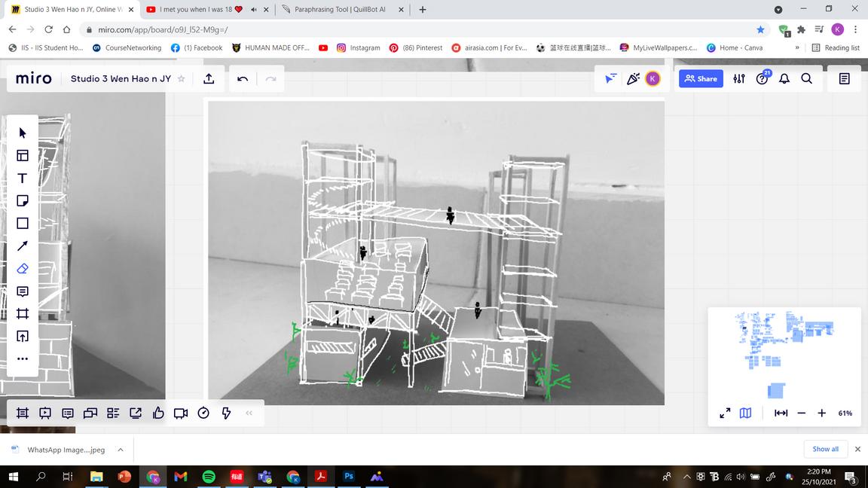Image resolution: width=868 pixels, height=488 pixels.
Task: Start voting with thumbs-up icon
Action: [158, 413]
